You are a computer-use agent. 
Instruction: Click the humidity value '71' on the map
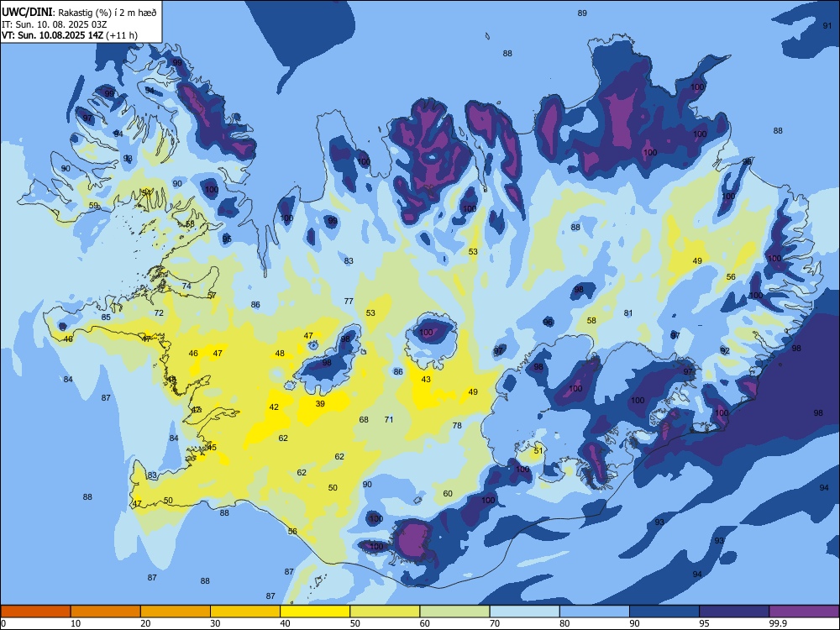pos(389,419)
